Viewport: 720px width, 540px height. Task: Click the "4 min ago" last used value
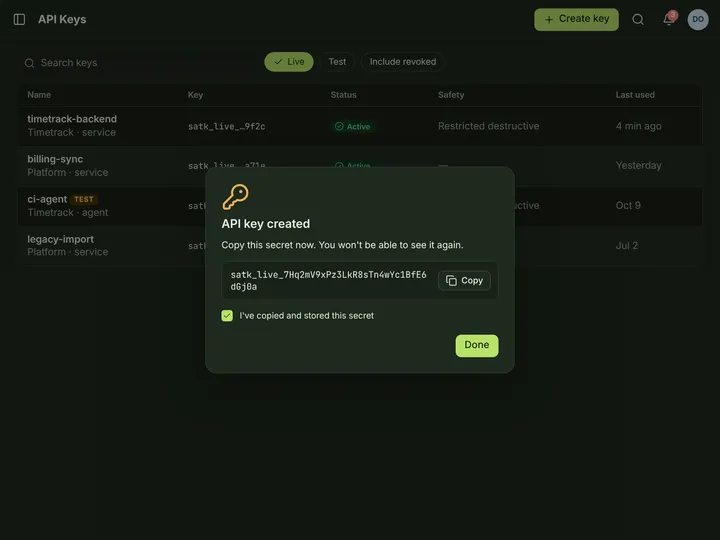coord(638,126)
